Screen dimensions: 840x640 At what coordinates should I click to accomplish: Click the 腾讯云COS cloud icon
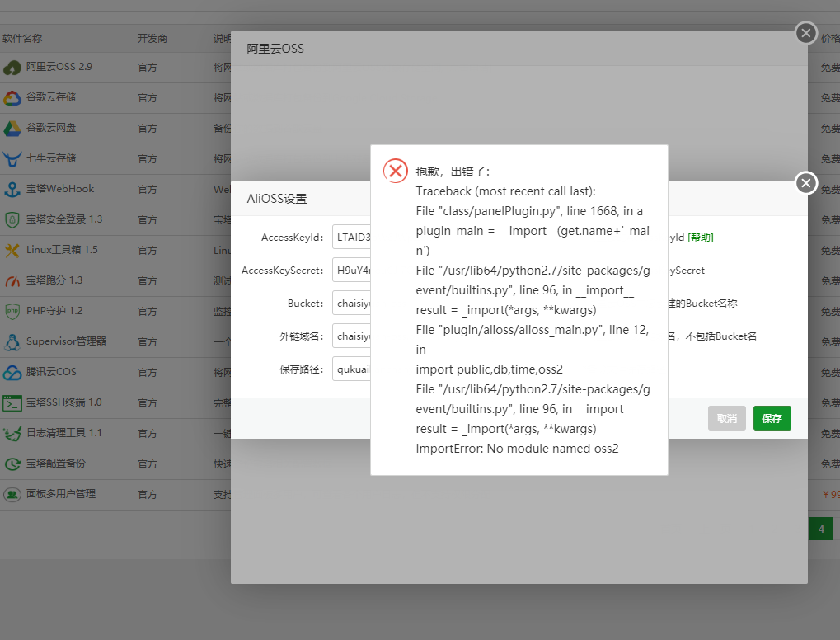pos(12,373)
